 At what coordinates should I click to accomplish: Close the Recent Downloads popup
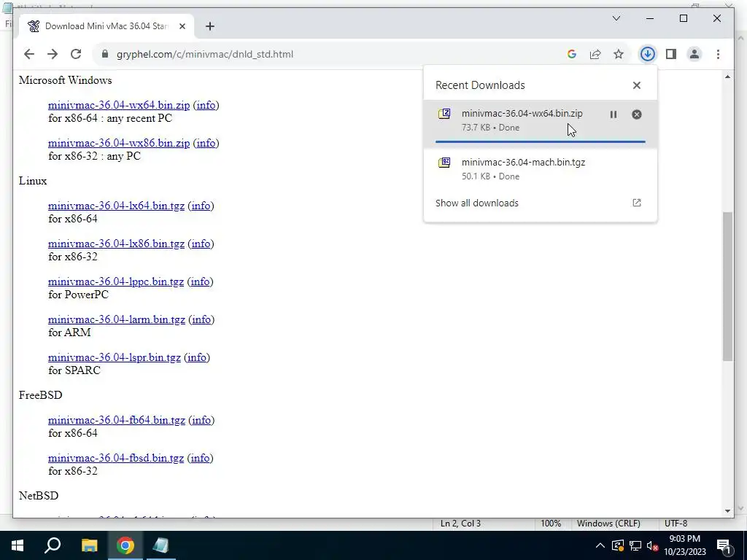pyautogui.click(x=636, y=85)
